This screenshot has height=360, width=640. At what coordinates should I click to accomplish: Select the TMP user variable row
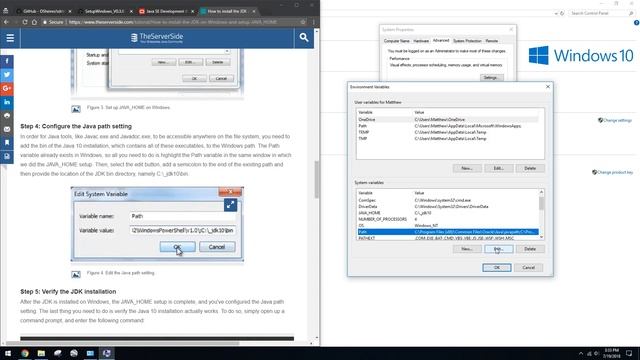coord(448,139)
